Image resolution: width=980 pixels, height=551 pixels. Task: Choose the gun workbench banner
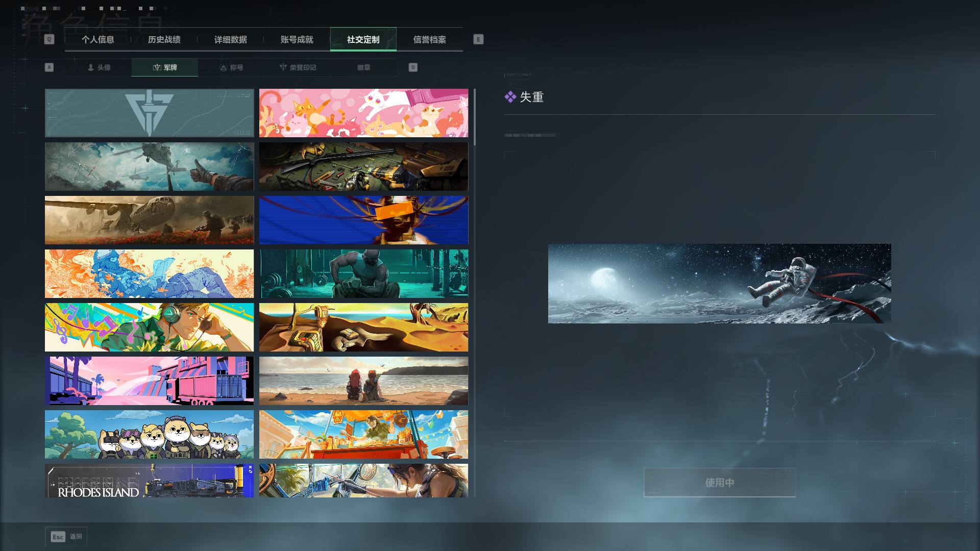(363, 167)
